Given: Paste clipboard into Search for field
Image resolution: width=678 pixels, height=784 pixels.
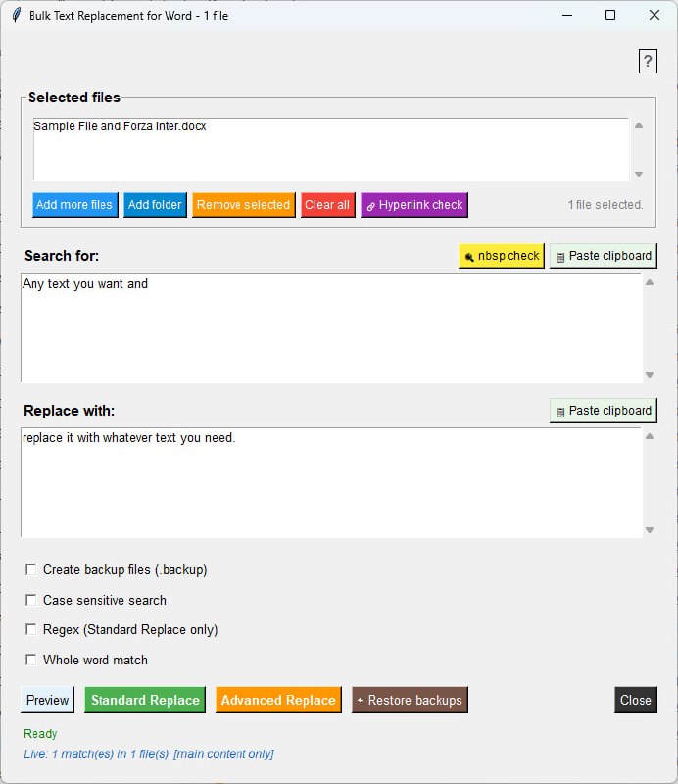Looking at the screenshot, I should tap(603, 256).
